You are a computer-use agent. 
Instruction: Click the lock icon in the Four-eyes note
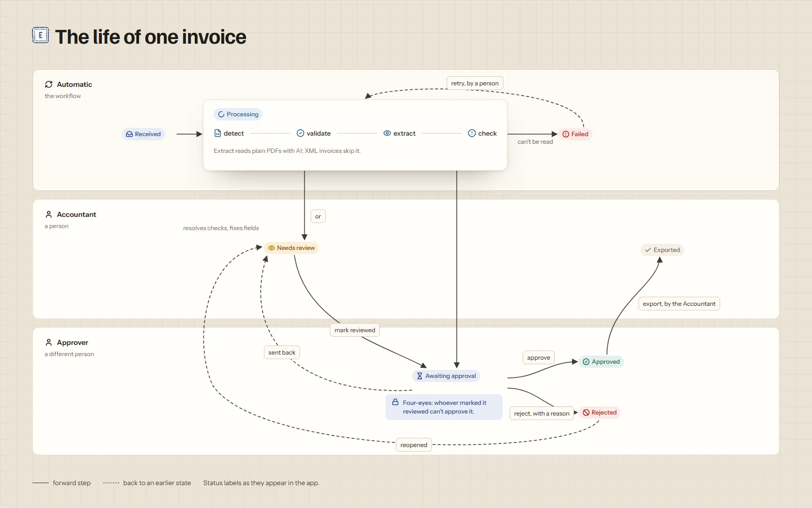click(395, 402)
